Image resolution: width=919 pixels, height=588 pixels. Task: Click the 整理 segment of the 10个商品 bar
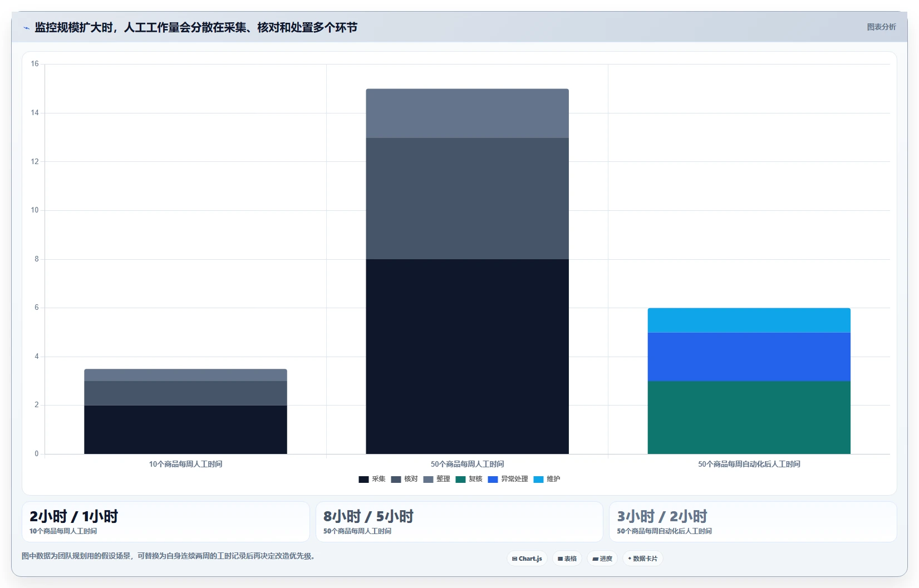pos(185,375)
